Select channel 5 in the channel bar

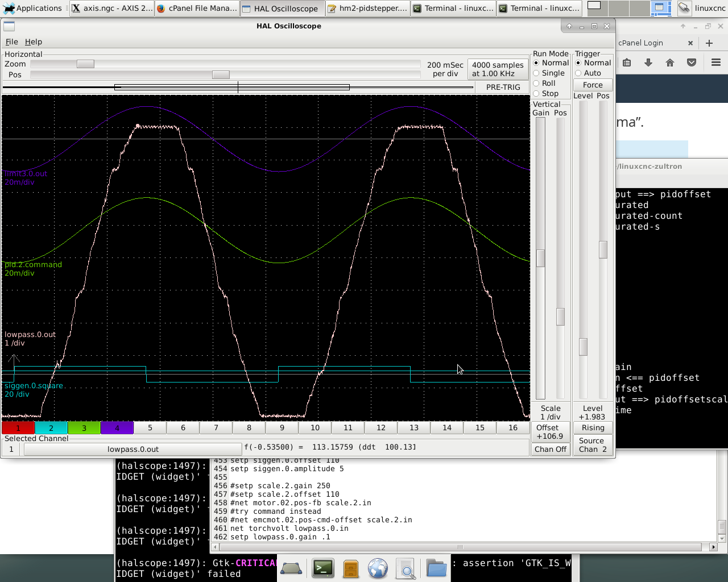150,428
